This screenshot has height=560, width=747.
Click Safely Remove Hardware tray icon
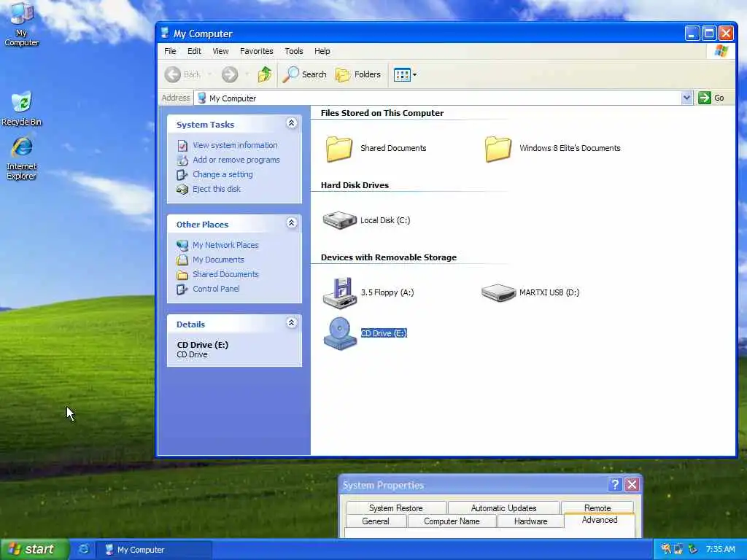(x=692, y=549)
